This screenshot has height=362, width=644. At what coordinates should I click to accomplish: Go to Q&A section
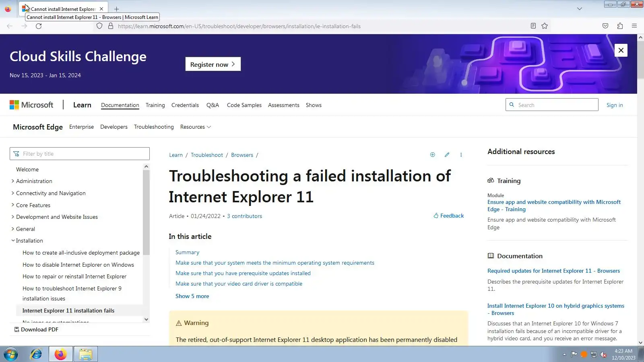point(213,105)
